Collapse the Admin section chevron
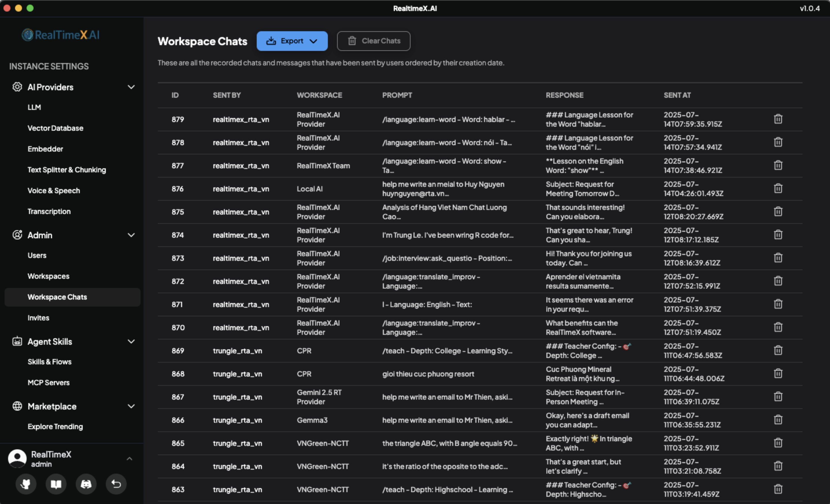The width and height of the screenshot is (830, 504). pos(131,235)
